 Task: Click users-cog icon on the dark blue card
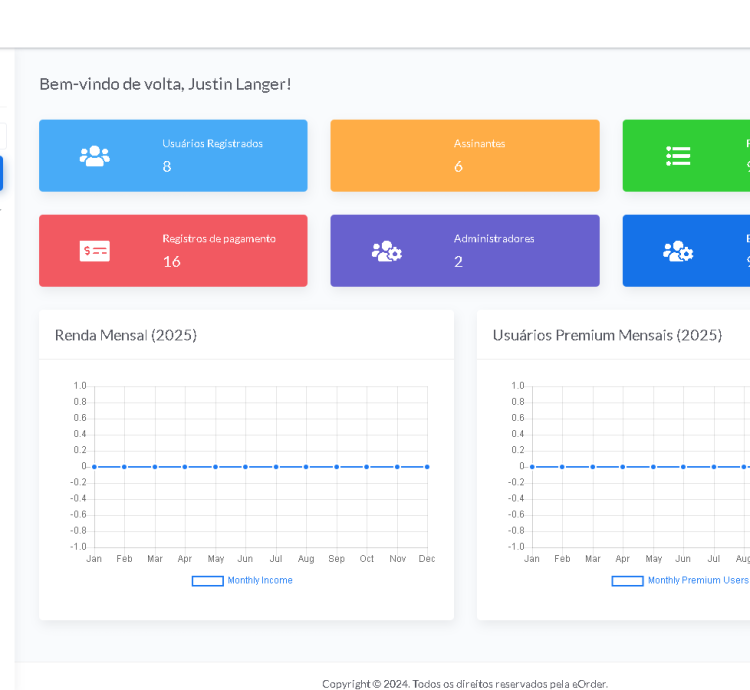pos(678,251)
